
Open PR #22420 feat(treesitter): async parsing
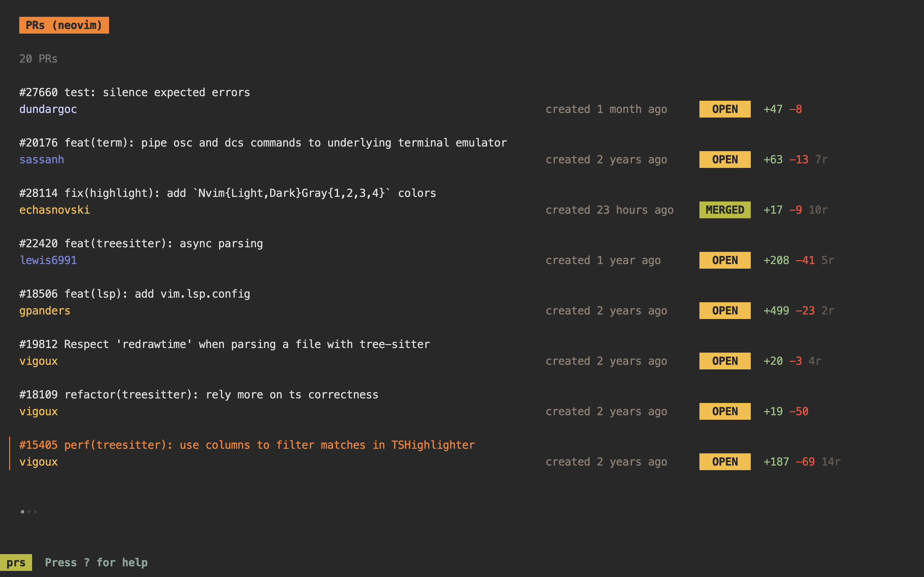(x=141, y=243)
